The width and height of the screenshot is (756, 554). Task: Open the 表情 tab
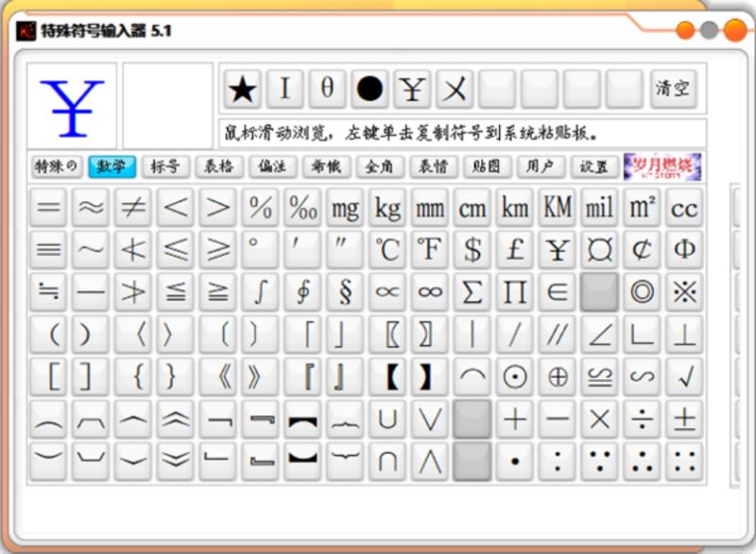click(x=433, y=166)
